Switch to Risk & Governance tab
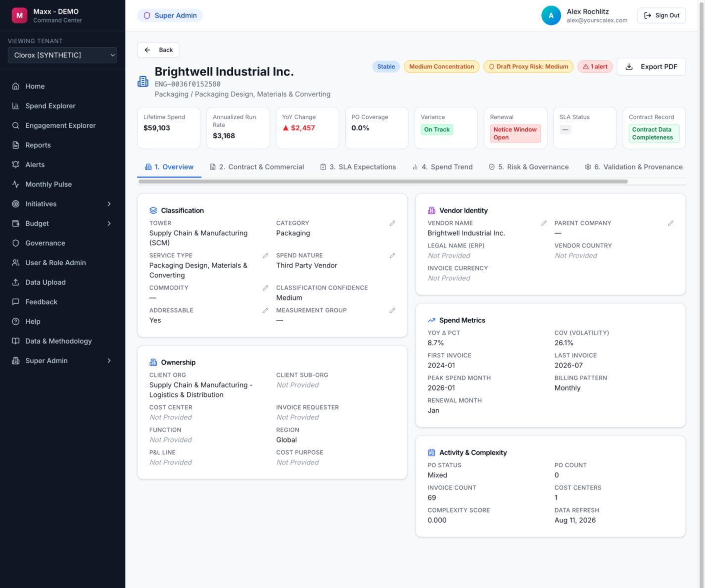Screen dimensions: 705x588 528,167
